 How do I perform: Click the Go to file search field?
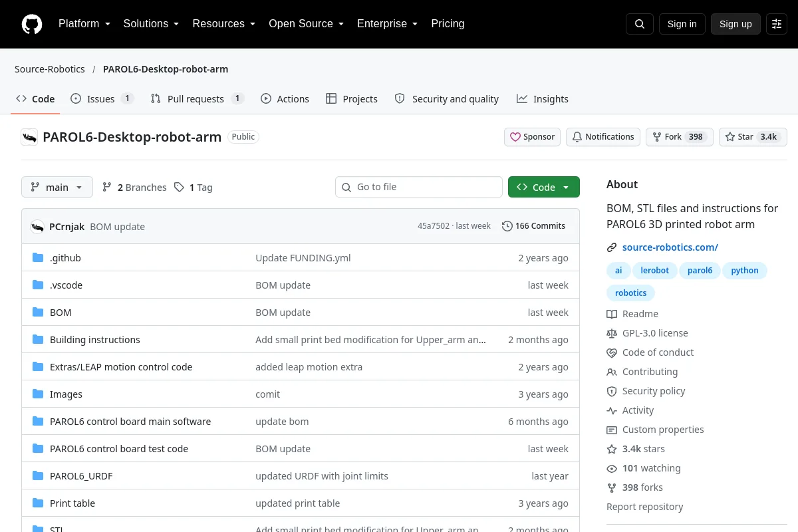[419, 187]
